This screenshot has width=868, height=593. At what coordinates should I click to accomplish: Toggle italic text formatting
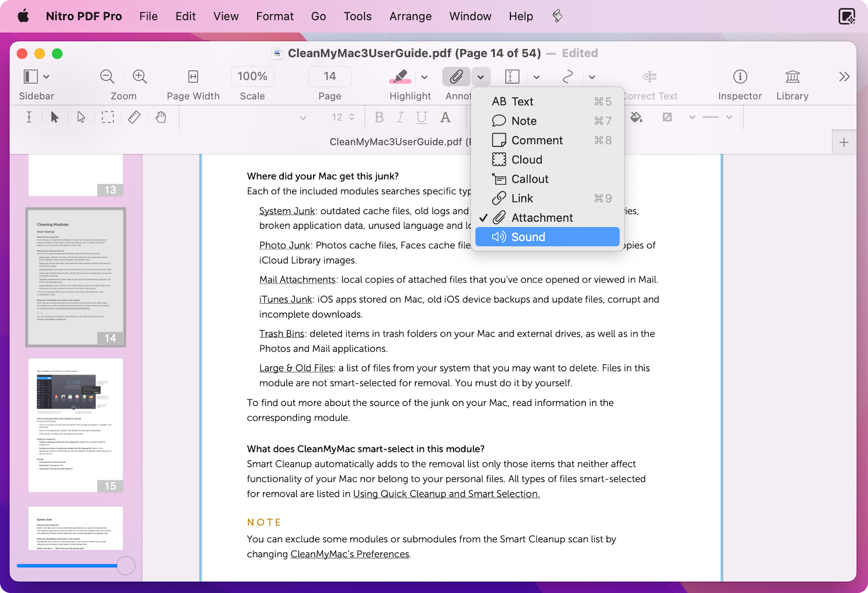[400, 117]
